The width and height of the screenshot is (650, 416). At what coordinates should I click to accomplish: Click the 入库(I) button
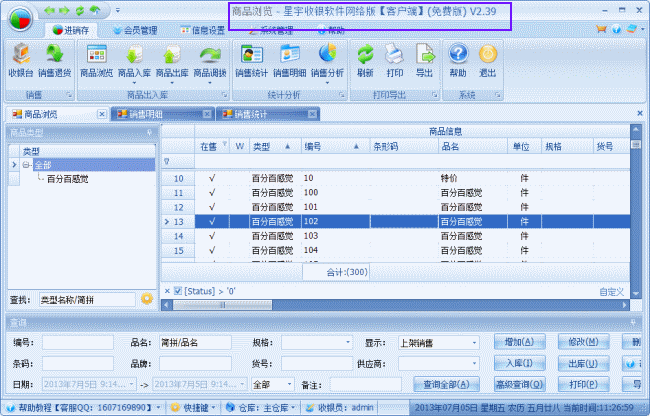[519, 363]
